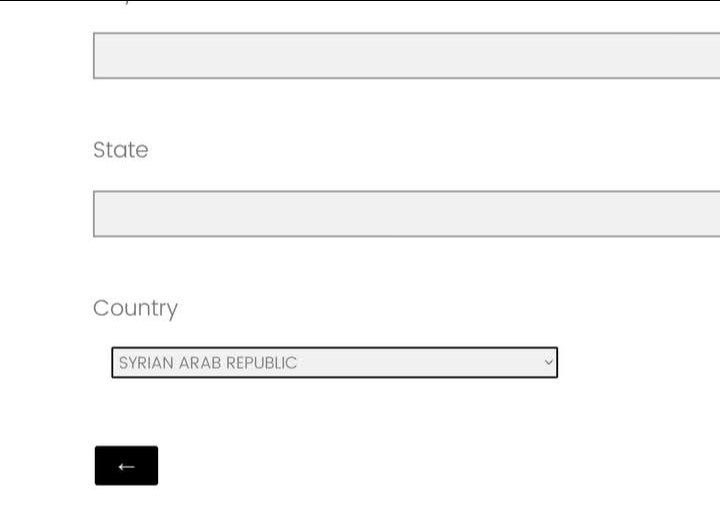
Task: Go back using the left arrow icon
Action: (x=126, y=466)
